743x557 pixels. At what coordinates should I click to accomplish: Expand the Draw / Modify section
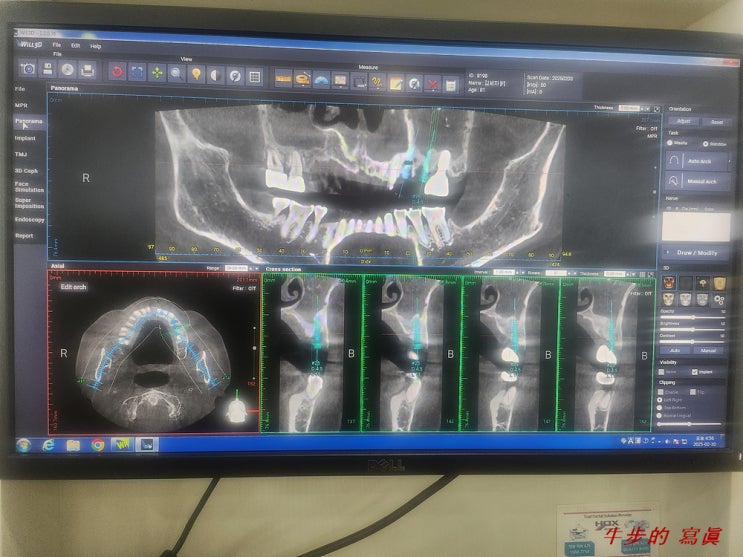pos(696,253)
